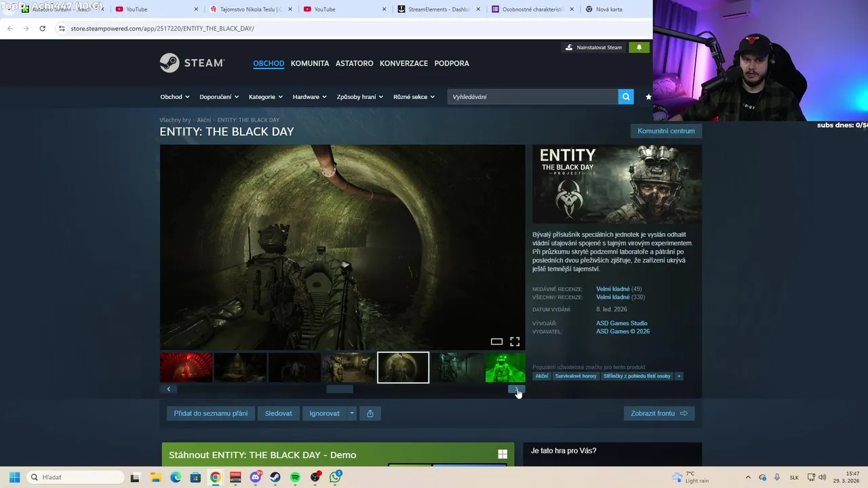Expand the Různé sekce dropdown

coord(414,97)
